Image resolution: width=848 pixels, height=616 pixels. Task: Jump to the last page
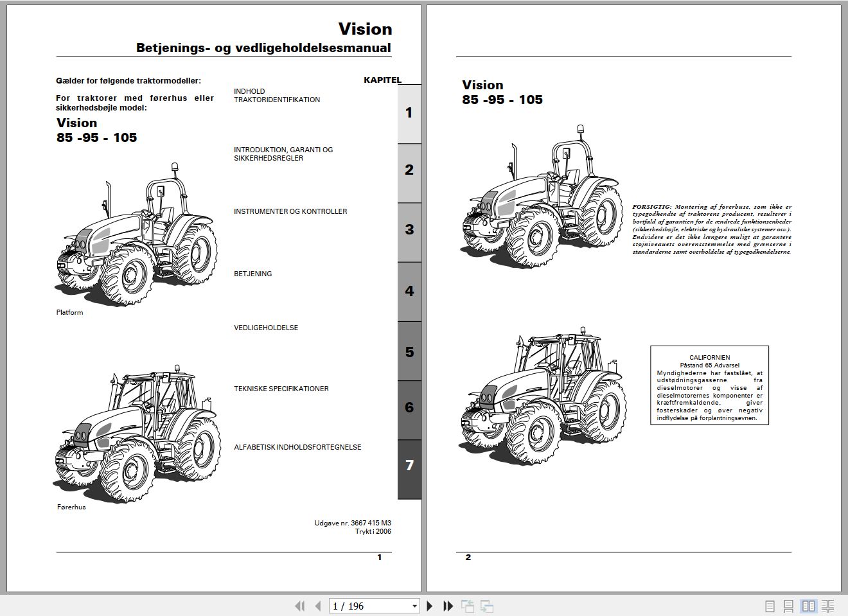(448, 606)
